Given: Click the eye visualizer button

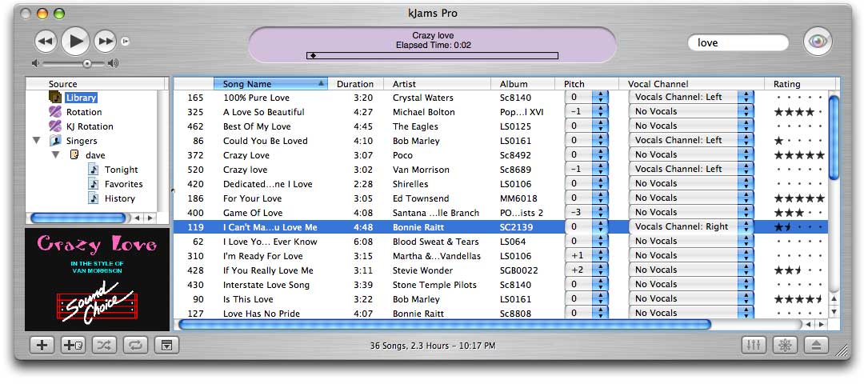Looking at the screenshot, I should click(818, 42).
